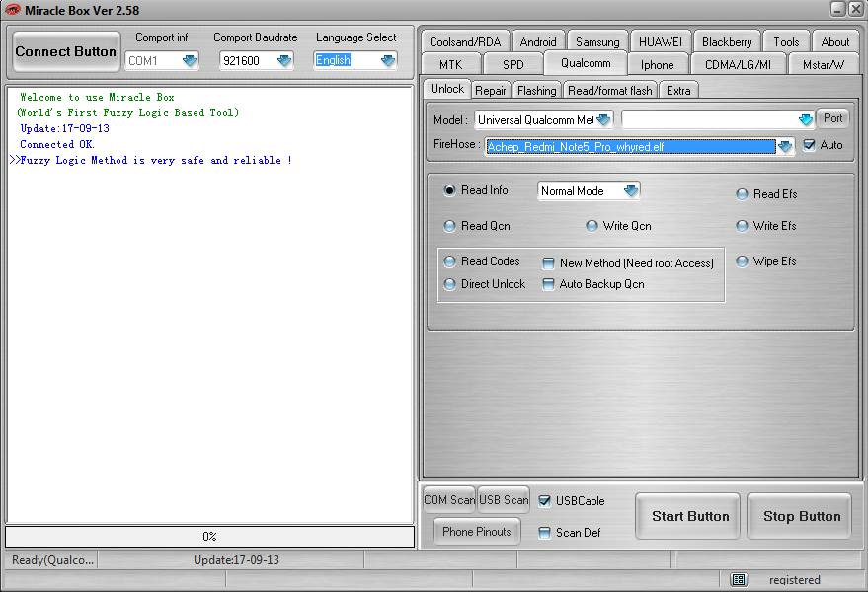The image size is (868, 592).
Task: Expand the Normal Mode dropdown
Action: coord(631,190)
